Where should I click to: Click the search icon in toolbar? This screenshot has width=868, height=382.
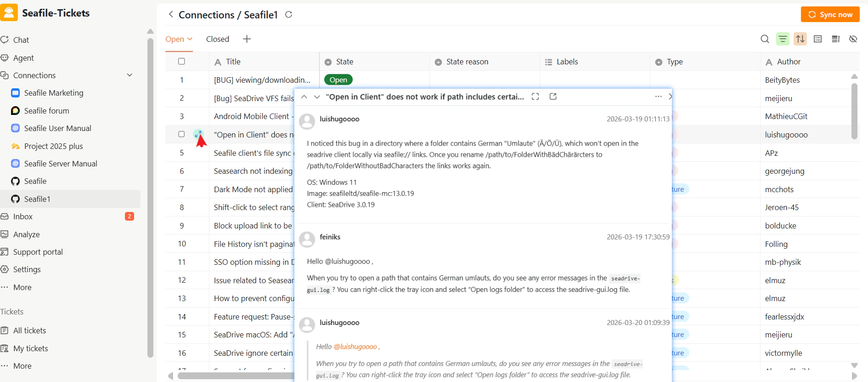765,39
